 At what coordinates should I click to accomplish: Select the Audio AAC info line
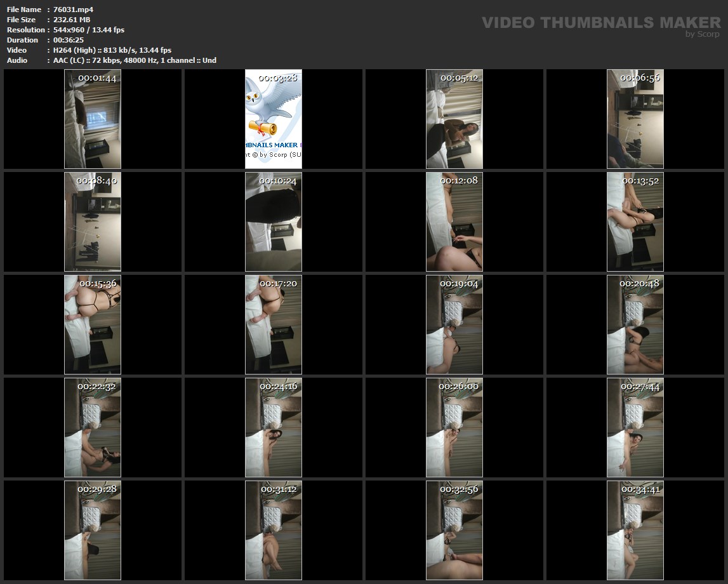[135, 60]
